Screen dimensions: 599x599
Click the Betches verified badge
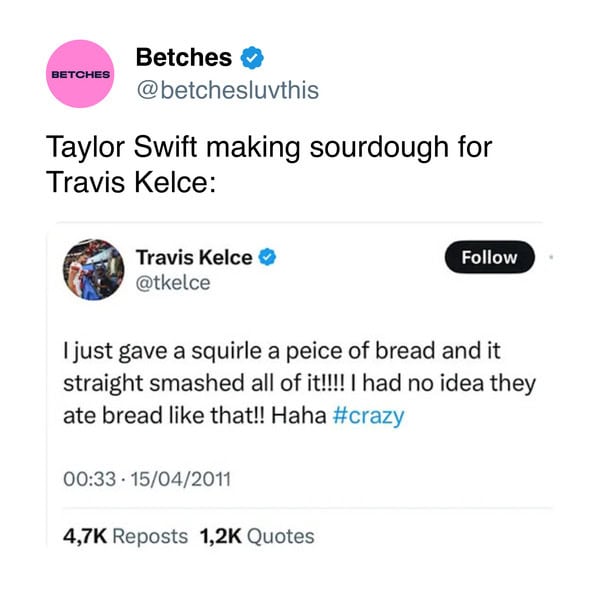tap(252, 58)
